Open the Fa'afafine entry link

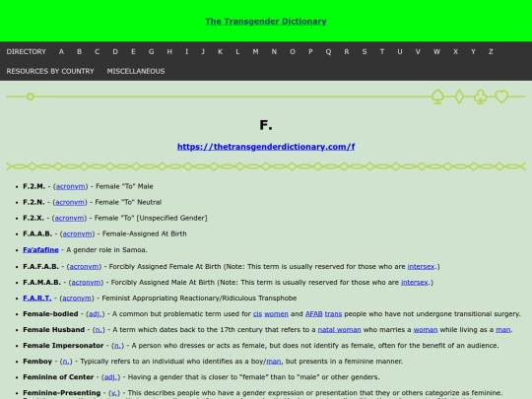40,249
